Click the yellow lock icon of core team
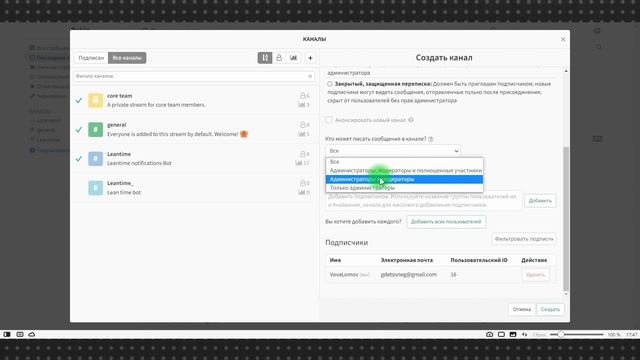This screenshot has width=640, height=360. point(96,100)
